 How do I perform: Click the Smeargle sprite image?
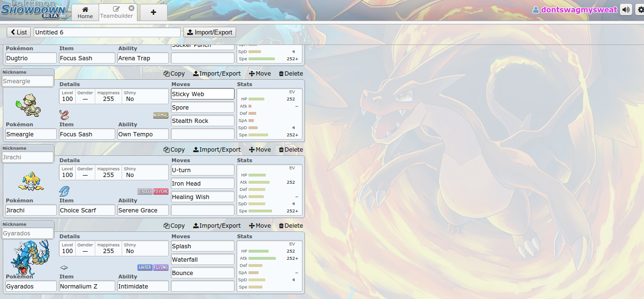tap(28, 106)
